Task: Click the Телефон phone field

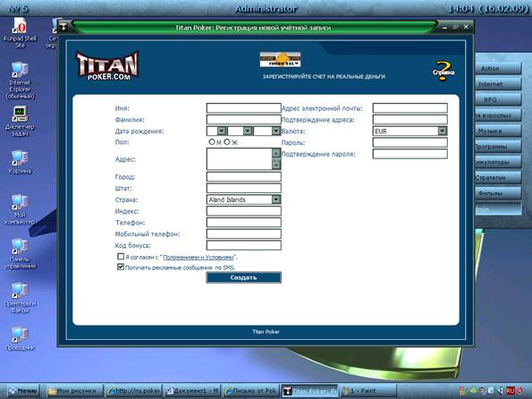Action: (x=243, y=223)
